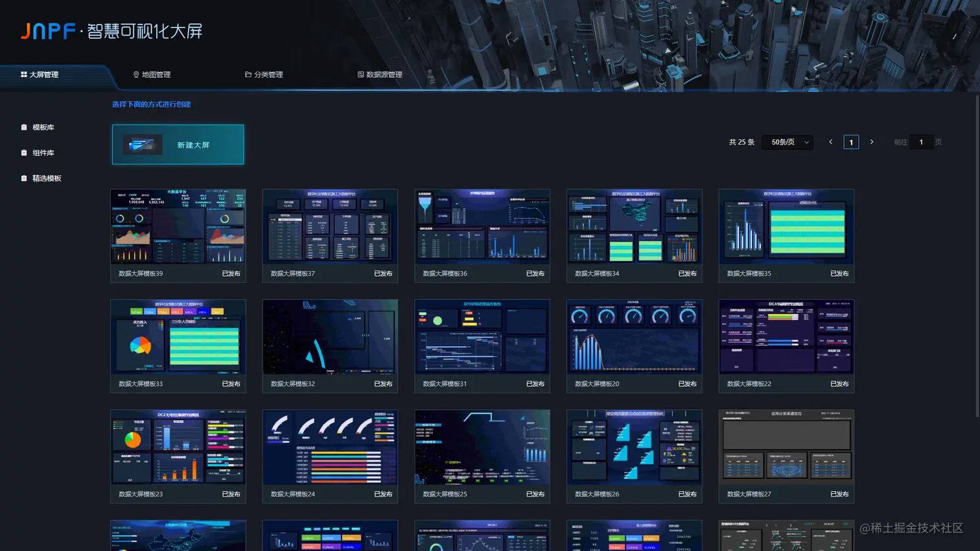This screenshot has height=551, width=980.
Task: Click 已发布 status on 数据大屏模板20
Action: click(688, 384)
